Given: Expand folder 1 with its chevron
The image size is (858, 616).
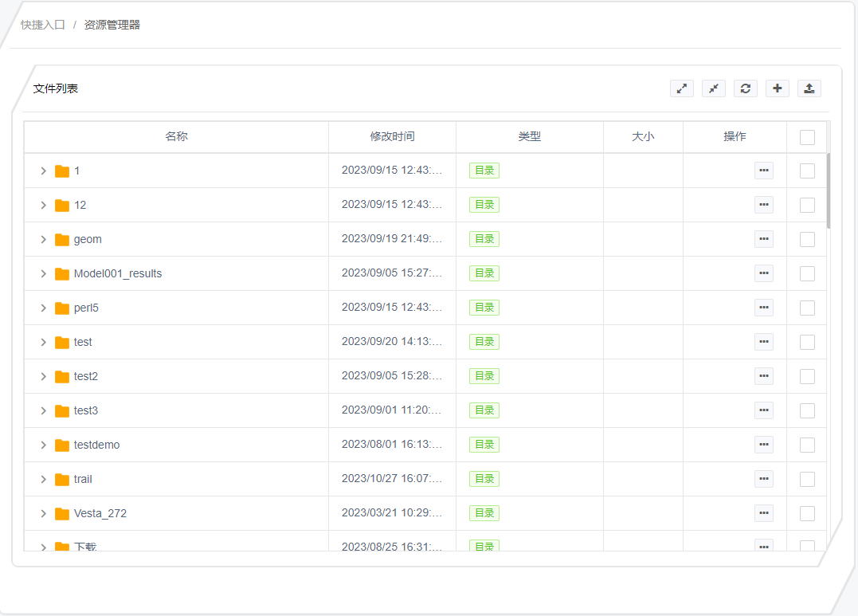Looking at the screenshot, I should (x=43, y=171).
